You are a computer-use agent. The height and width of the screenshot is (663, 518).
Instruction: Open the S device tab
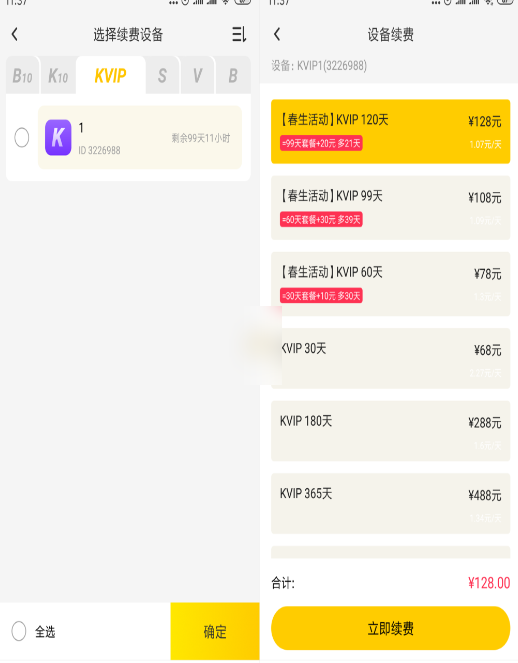tap(162, 76)
